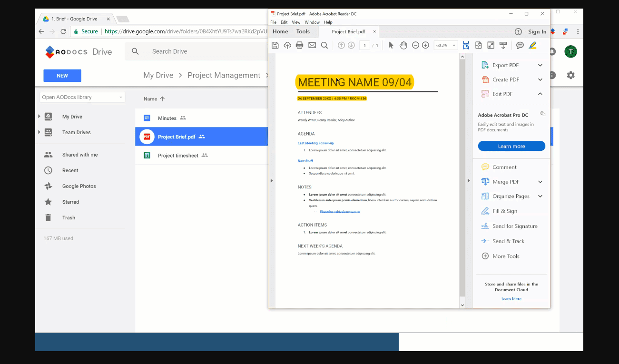Save the PDF with the save icon
The height and width of the screenshot is (364, 619).
pyautogui.click(x=275, y=45)
